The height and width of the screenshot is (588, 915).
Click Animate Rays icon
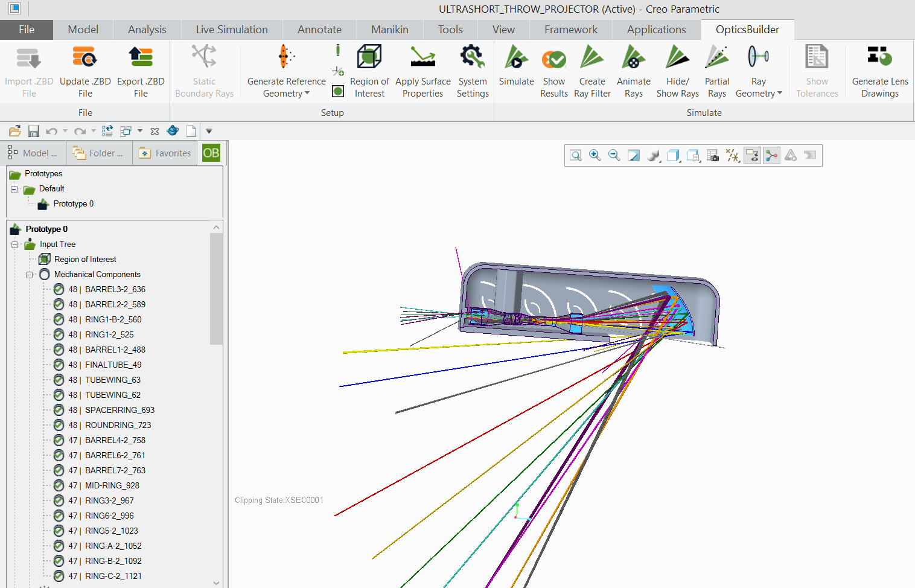click(x=633, y=57)
